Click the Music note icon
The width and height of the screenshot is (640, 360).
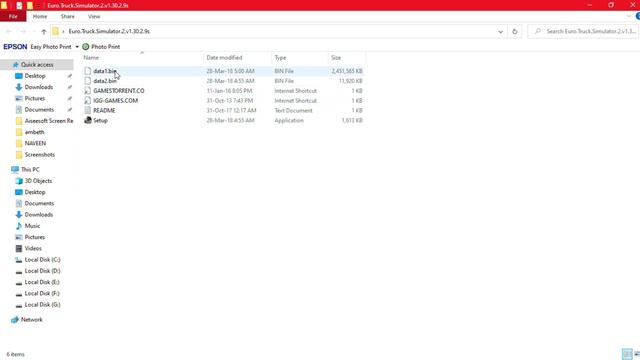[19, 226]
